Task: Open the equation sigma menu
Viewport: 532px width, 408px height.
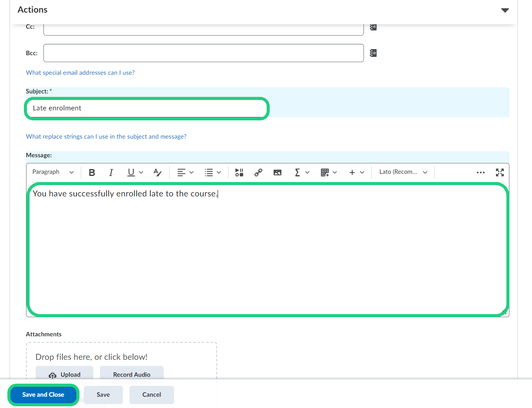Action: pos(302,172)
